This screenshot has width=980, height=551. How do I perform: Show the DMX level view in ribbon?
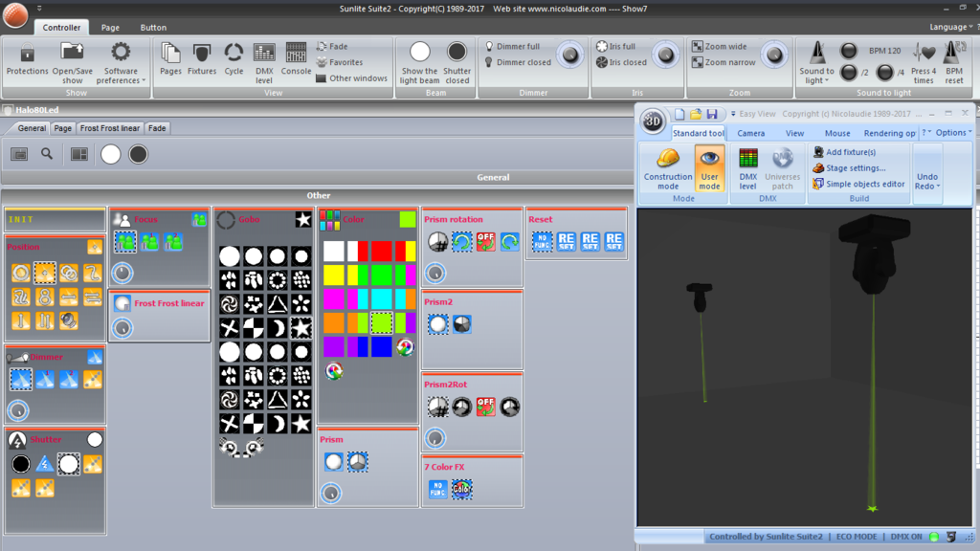264,62
